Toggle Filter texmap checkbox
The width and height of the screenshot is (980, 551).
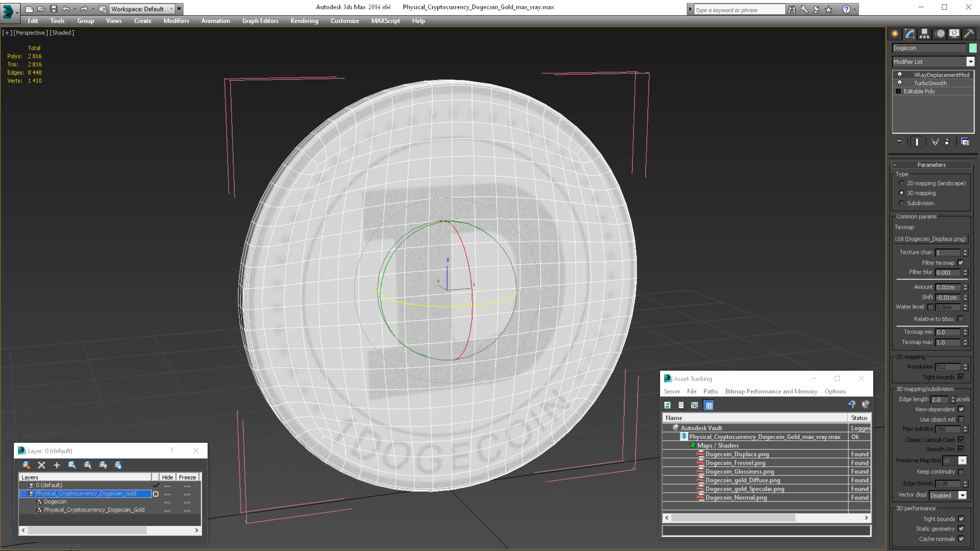pos(961,263)
